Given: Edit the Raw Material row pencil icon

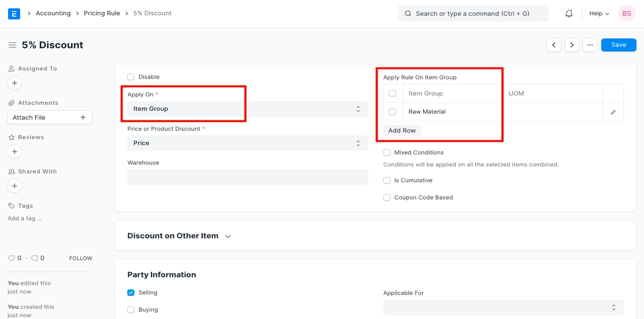Looking at the screenshot, I should (613, 112).
